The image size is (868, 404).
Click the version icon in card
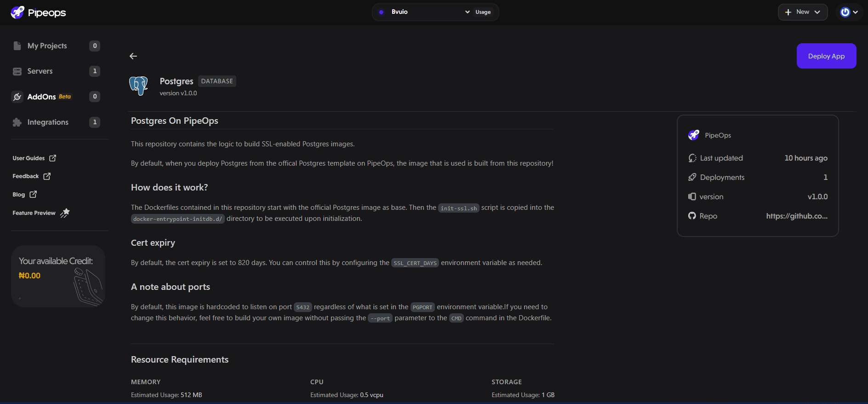tap(692, 196)
